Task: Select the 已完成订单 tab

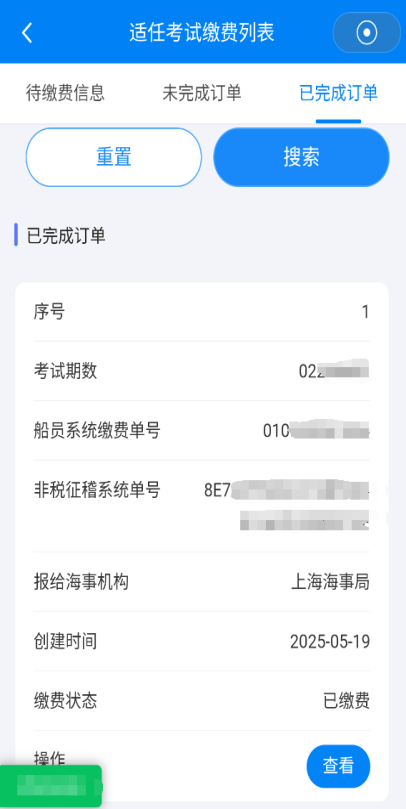Action: pos(338,93)
